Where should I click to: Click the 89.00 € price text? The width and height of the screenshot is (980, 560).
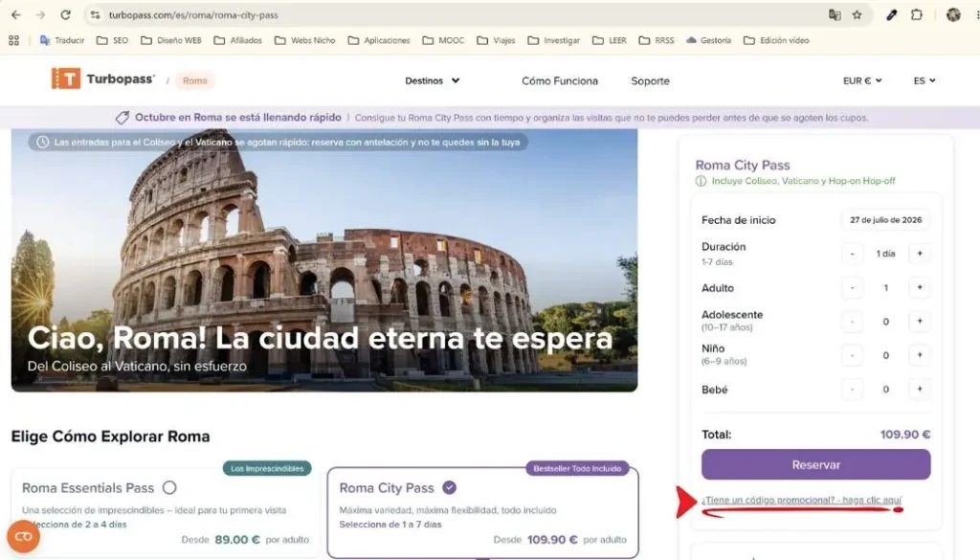coord(237,539)
